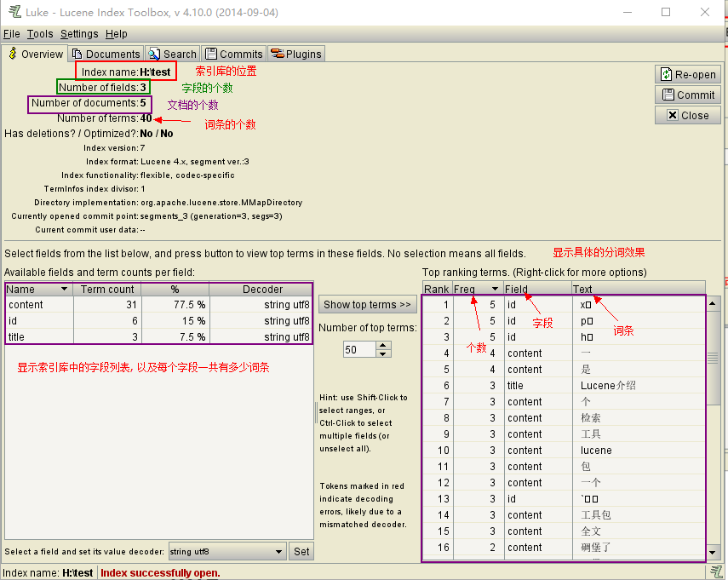Image resolution: width=728 pixels, height=580 pixels.
Task: Click Show top terms button
Action: (x=367, y=304)
